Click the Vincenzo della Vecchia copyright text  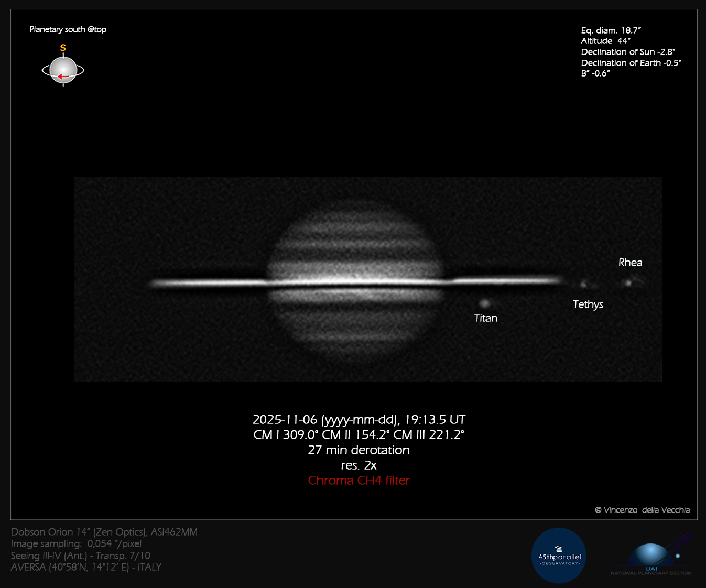pyautogui.click(x=642, y=510)
